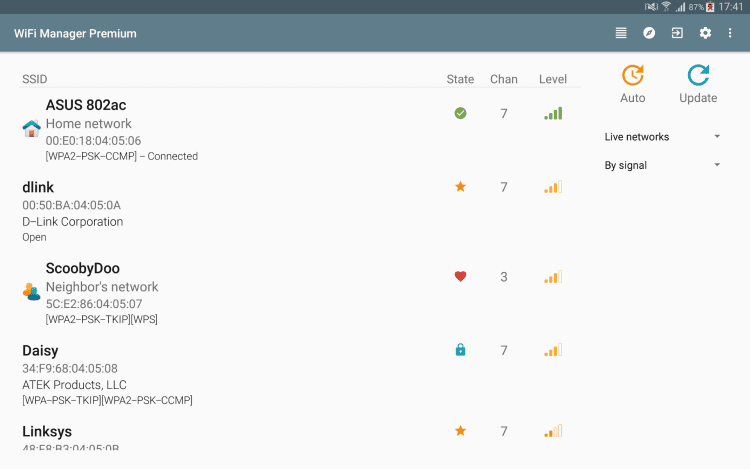Image resolution: width=750 pixels, height=469 pixels.
Task: Click the SSID column header
Action: pyautogui.click(x=35, y=80)
